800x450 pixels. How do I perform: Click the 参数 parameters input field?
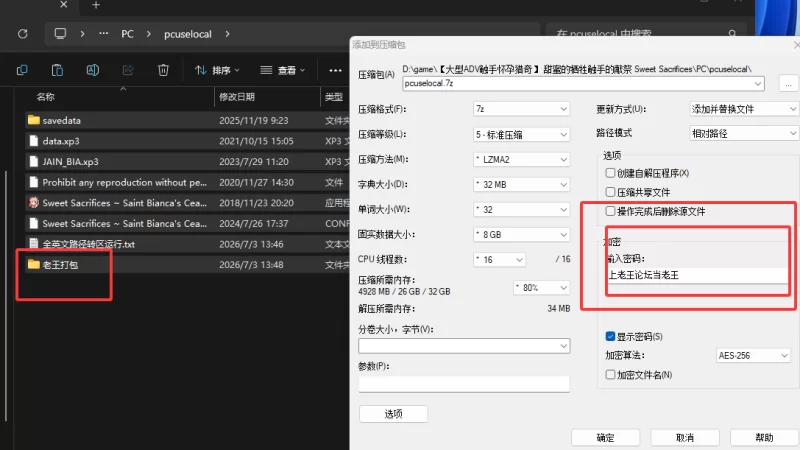464,384
